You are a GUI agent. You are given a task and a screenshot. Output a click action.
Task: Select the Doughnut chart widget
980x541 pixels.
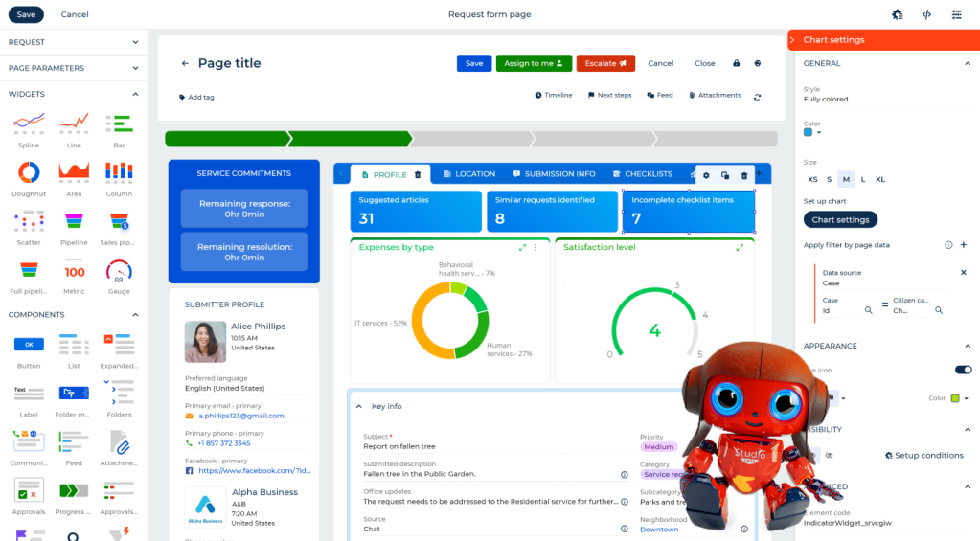(30, 172)
